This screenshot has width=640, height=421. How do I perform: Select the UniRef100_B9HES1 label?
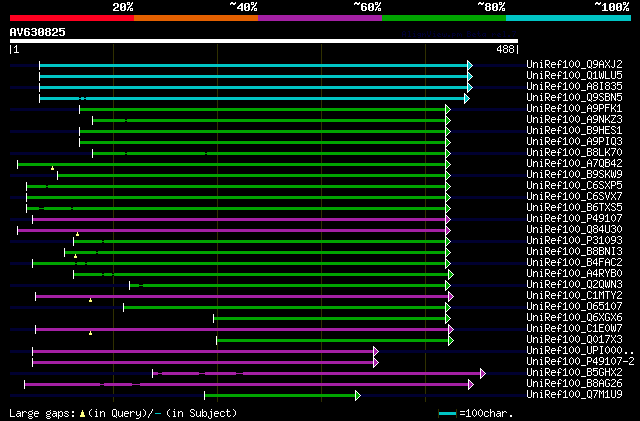(574, 130)
